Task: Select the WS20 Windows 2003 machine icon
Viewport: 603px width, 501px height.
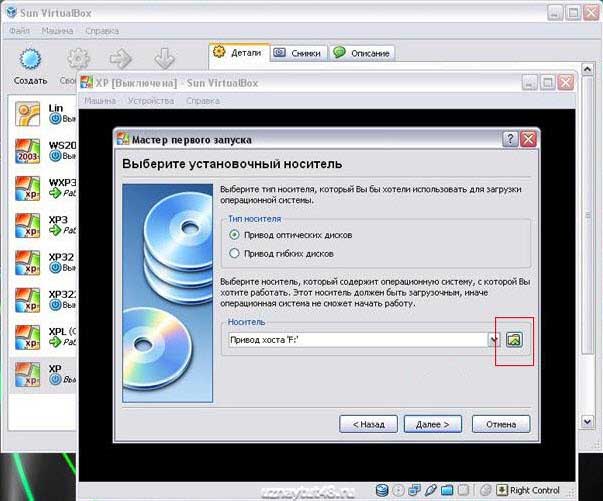Action: coord(27,151)
